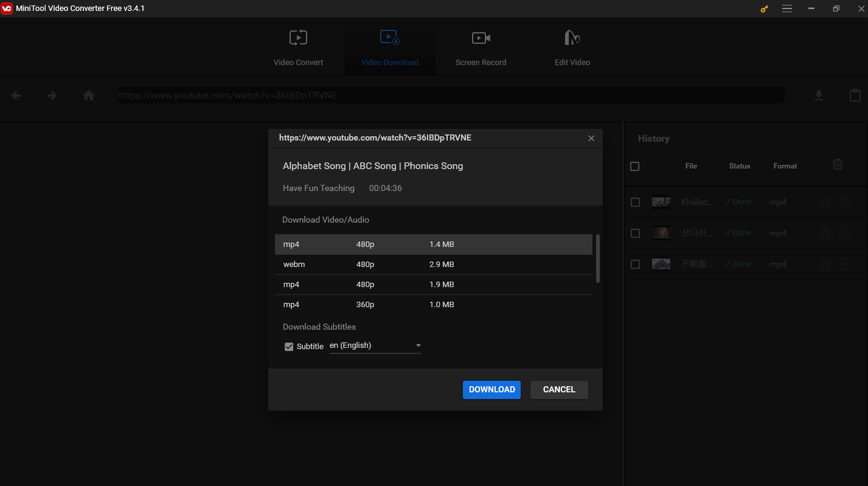Image resolution: width=868 pixels, height=486 pixels.
Task: Open the en (English) subtitle dropdown
Action: tap(375, 345)
